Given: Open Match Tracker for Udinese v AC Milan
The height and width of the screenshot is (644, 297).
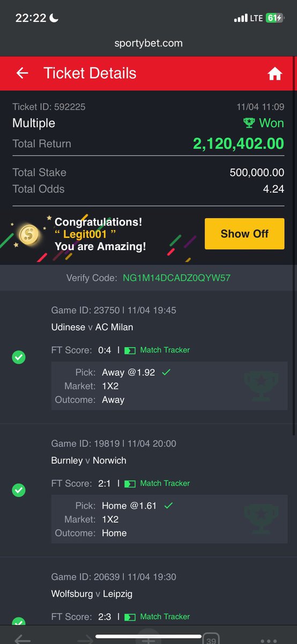Looking at the screenshot, I should coord(158,350).
